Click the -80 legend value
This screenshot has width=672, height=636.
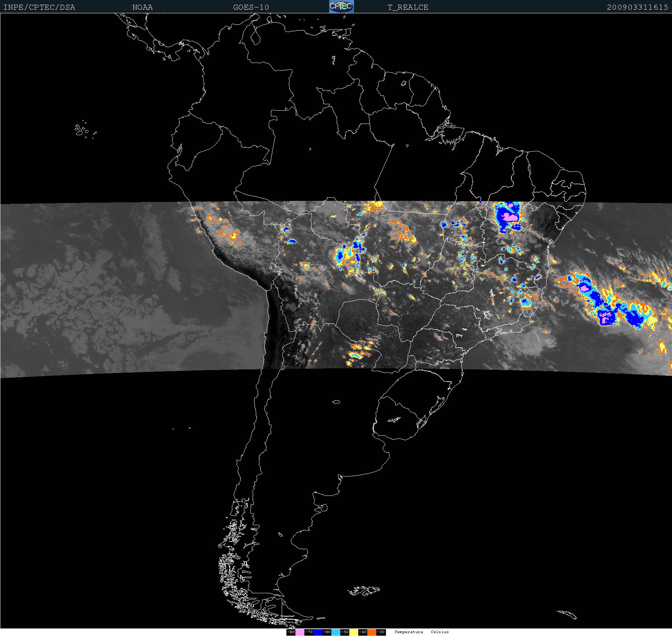(291, 632)
